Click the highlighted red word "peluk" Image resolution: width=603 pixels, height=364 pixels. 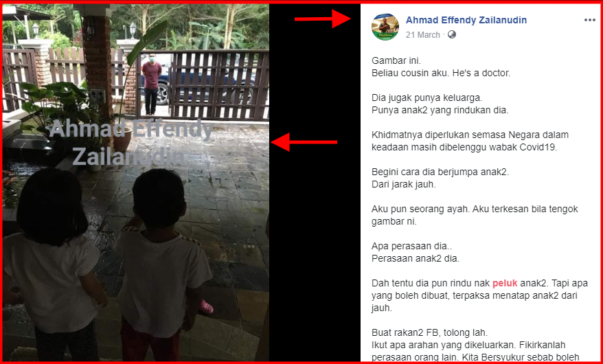tap(505, 284)
